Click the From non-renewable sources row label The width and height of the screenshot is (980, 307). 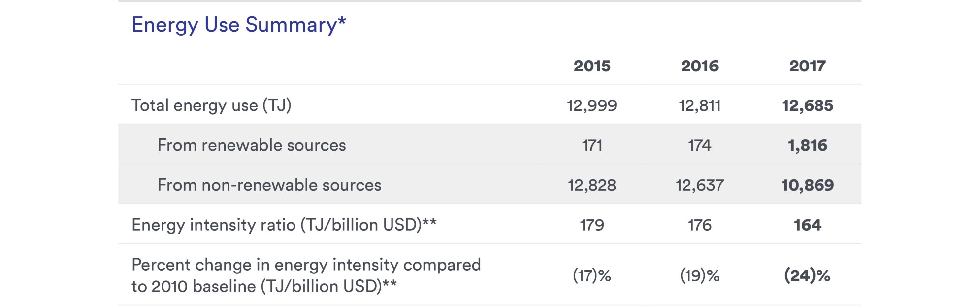coord(269,185)
